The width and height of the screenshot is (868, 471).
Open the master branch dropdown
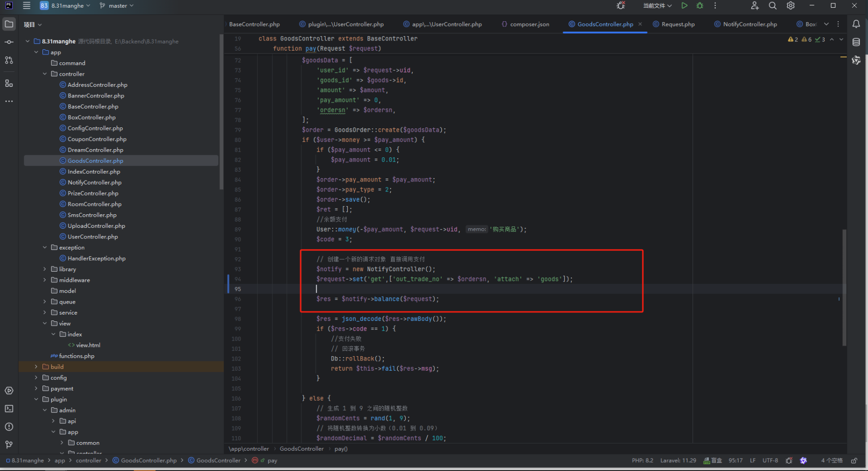[117, 6]
